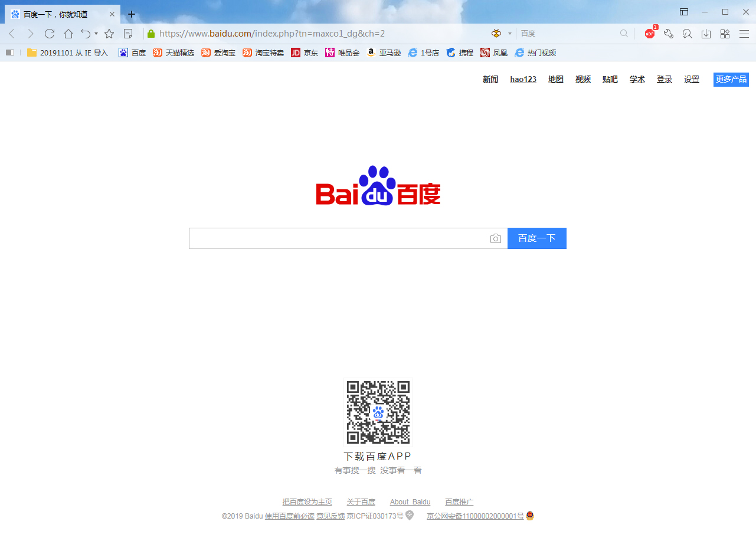Open the 登录 login link

point(664,79)
